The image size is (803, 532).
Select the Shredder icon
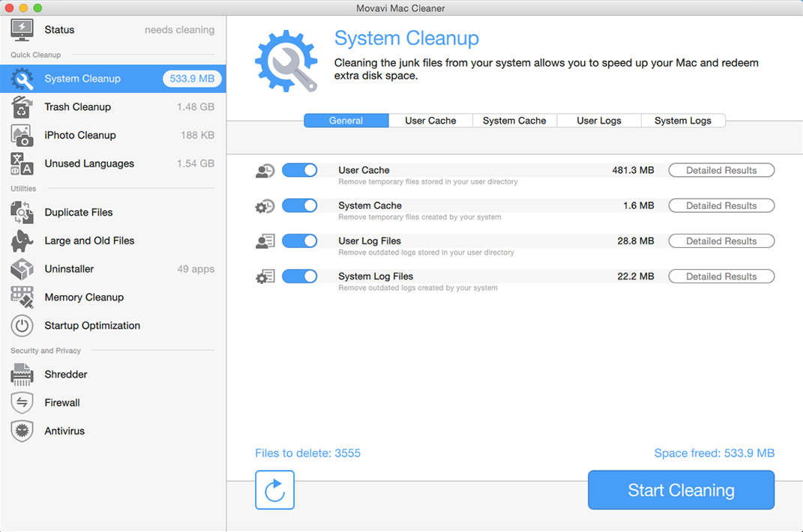(22, 375)
